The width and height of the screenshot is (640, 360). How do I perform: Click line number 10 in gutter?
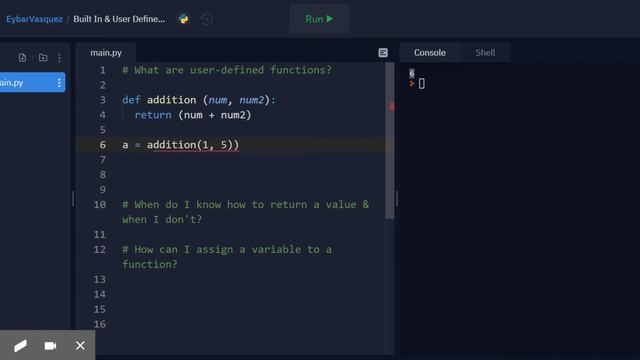point(100,204)
